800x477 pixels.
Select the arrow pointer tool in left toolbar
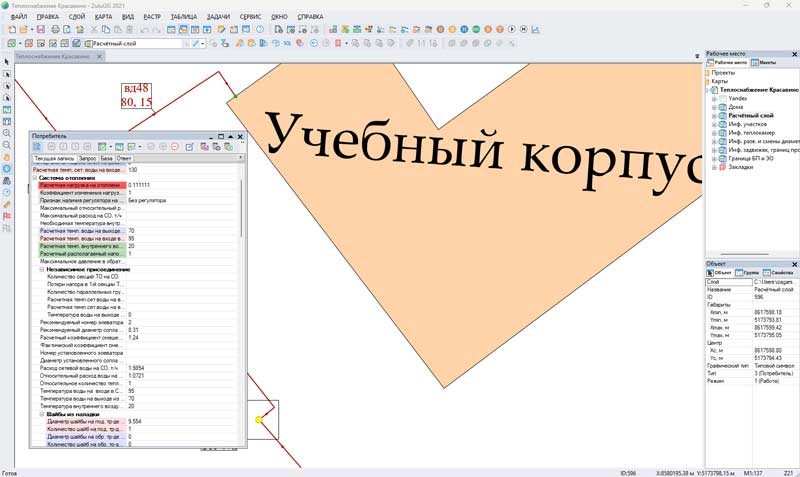tap(7, 62)
